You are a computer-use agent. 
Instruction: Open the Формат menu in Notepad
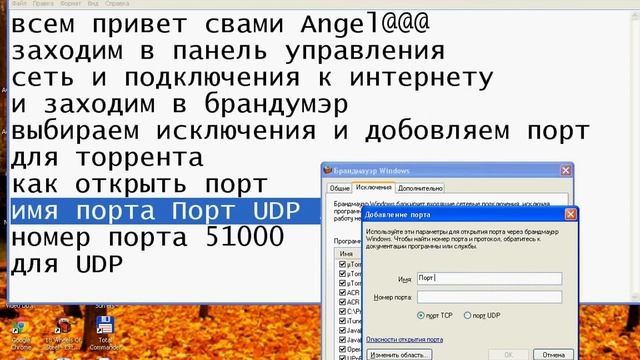tap(70, 3)
